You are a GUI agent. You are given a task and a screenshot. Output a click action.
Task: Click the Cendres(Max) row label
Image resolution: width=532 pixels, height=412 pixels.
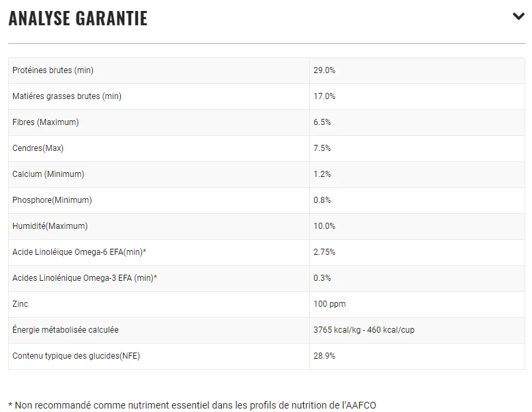coord(38,148)
